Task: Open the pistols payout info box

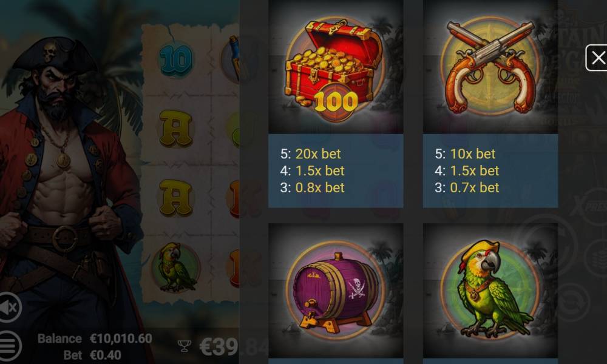Action: pyautogui.click(x=490, y=171)
